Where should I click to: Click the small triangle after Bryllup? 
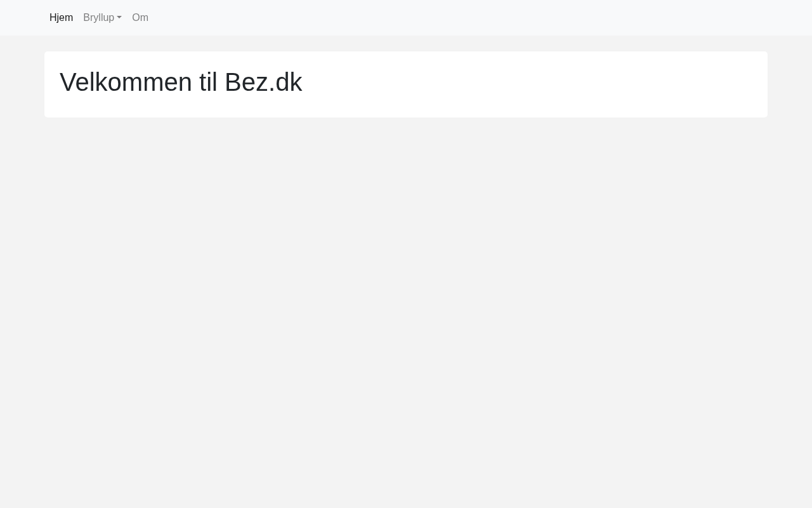click(119, 18)
